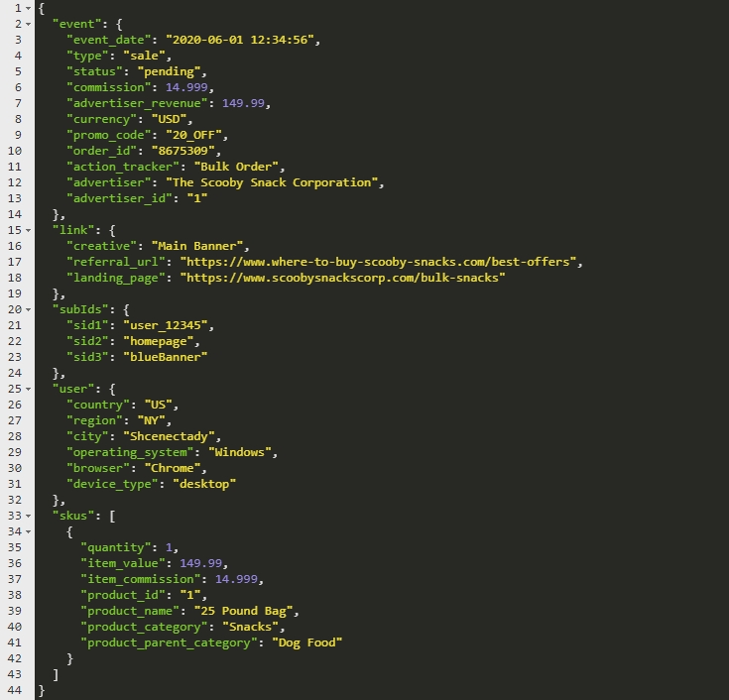
Task: Collapse the "skus" array fold arrow
Action: pyautogui.click(x=29, y=516)
